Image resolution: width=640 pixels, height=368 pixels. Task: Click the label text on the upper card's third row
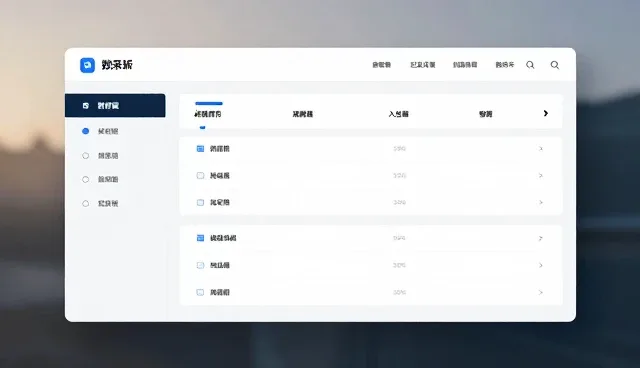coord(220,202)
